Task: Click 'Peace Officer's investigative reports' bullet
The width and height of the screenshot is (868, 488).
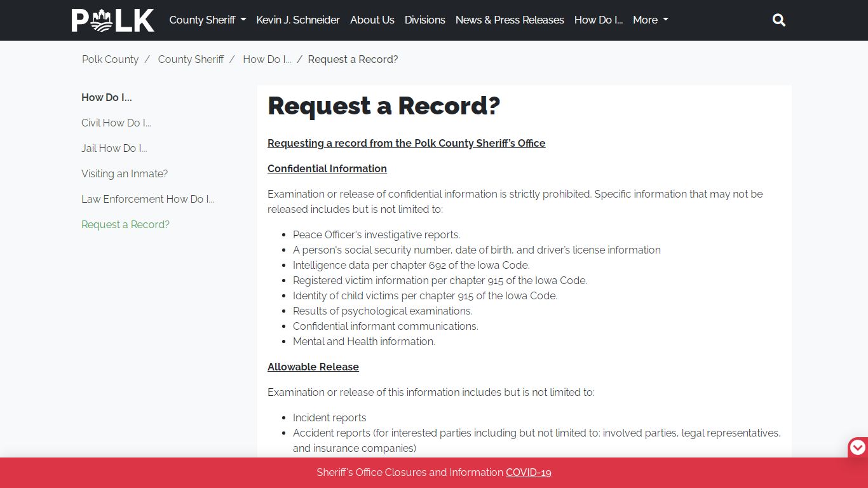Action: click(377, 234)
